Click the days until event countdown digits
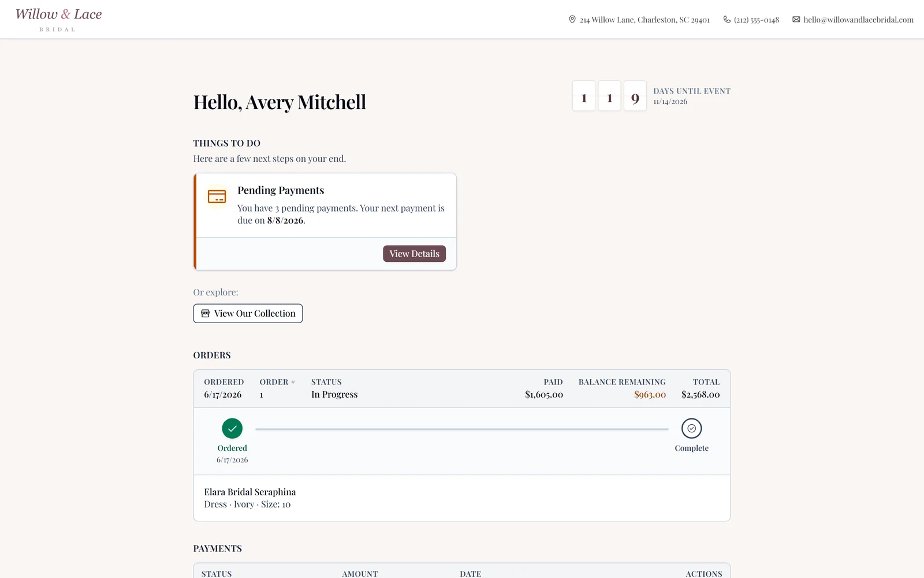Viewport: 924px width, 578px height. coord(609,96)
